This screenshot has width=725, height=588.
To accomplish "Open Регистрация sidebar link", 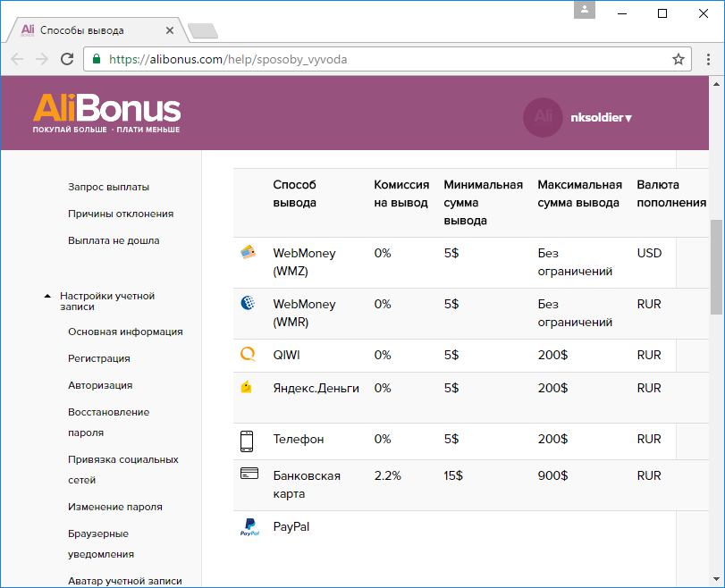I will [99, 358].
